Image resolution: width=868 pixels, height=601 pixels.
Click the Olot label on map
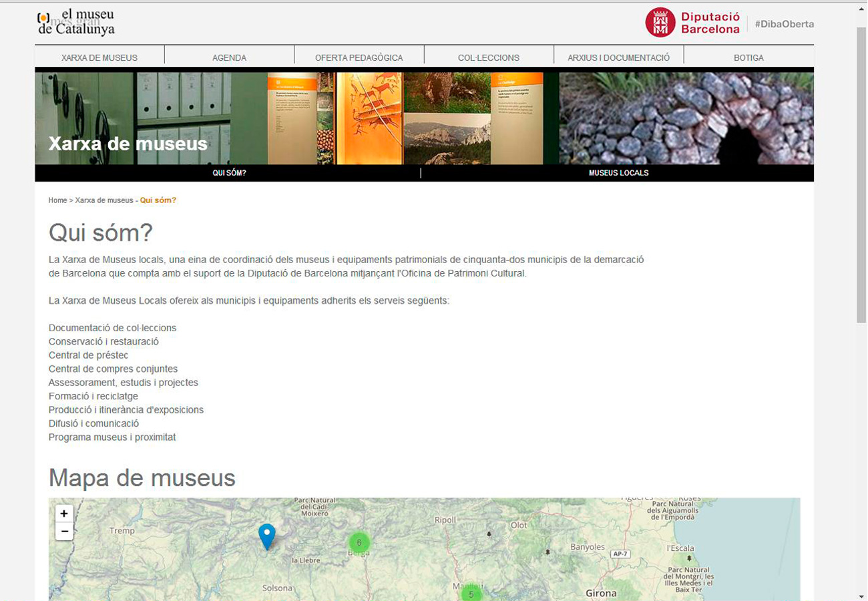519,526
